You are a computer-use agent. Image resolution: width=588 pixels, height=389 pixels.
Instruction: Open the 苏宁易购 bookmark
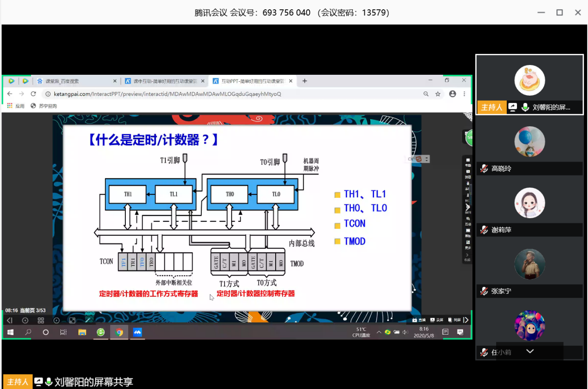point(44,106)
